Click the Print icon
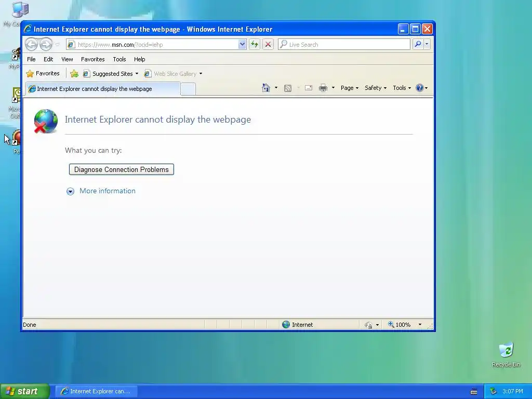 pos(323,88)
